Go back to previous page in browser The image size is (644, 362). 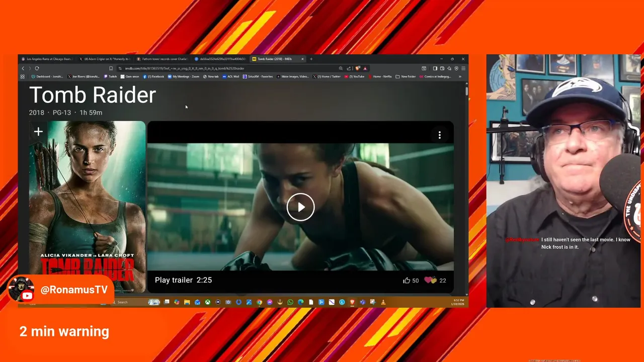point(23,68)
